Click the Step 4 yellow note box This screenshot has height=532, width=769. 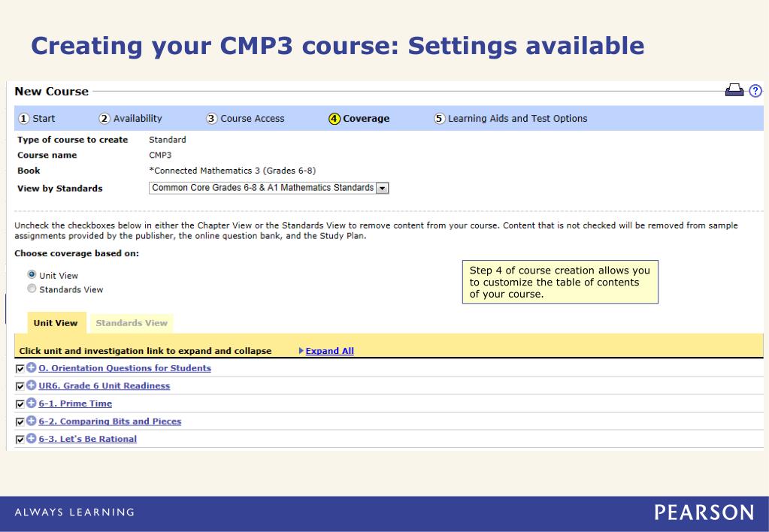pos(560,282)
